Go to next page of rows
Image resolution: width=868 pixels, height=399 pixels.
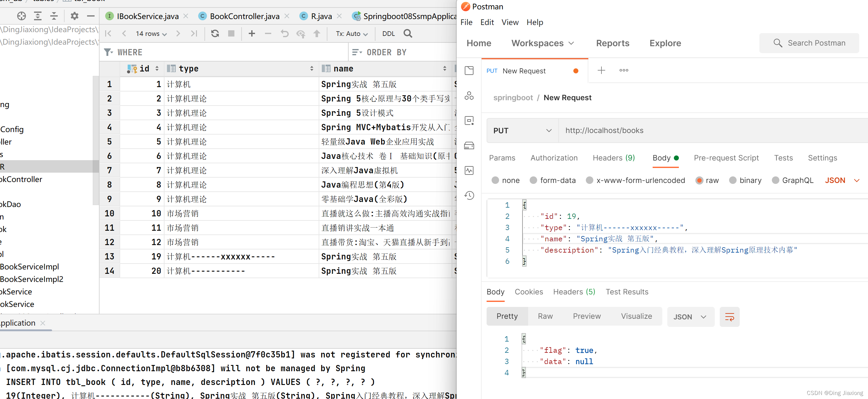(178, 33)
